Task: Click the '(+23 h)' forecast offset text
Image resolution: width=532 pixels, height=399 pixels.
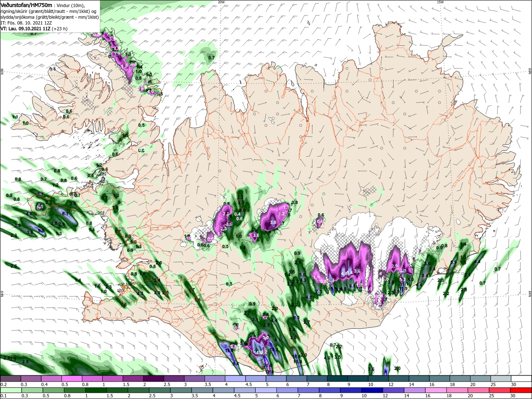Action: pos(59,29)
